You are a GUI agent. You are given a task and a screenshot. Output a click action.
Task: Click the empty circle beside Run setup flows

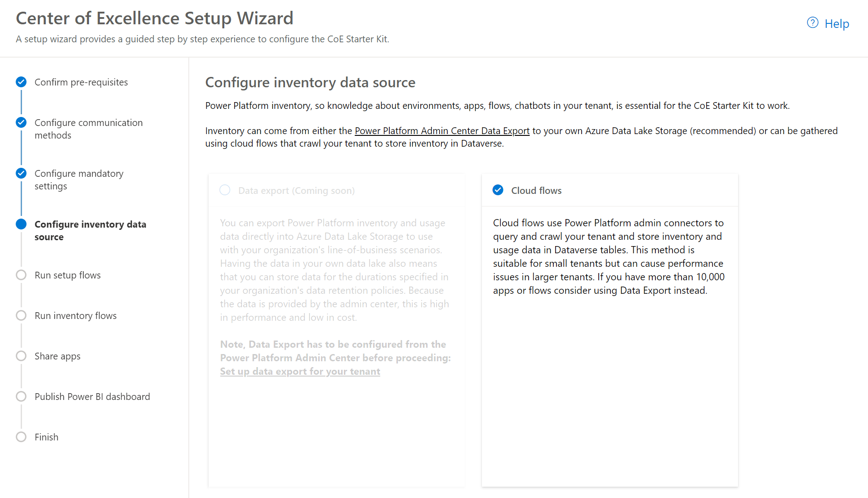[21, 275]
